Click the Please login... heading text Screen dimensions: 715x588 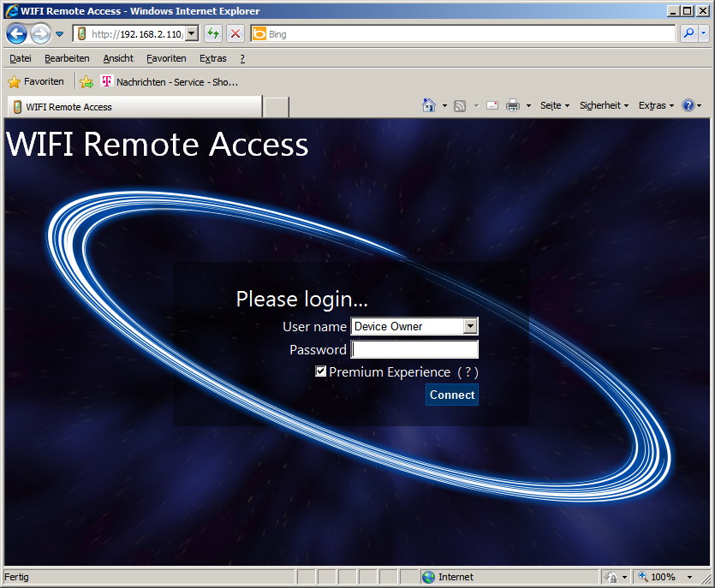(302, 300)
